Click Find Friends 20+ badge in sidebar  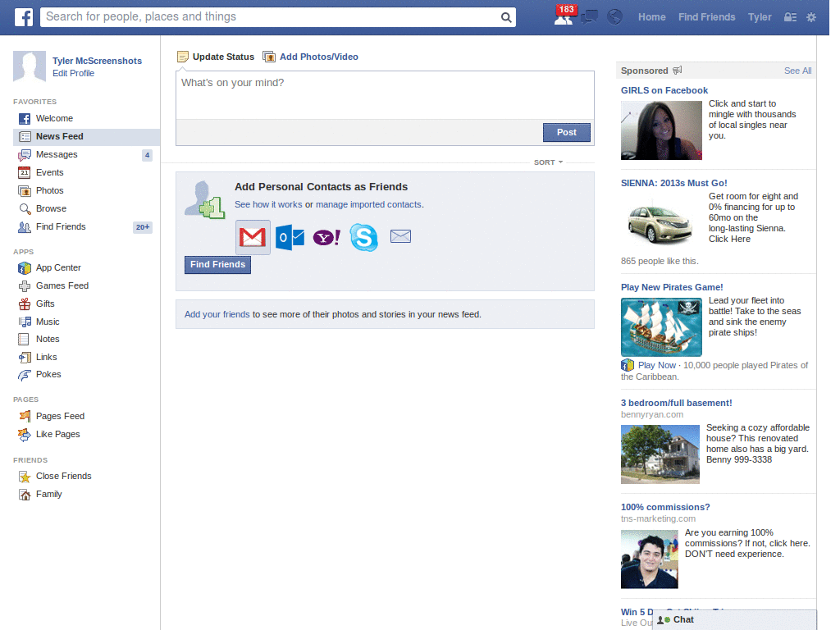pyautogui.click(x=143, y=227)
